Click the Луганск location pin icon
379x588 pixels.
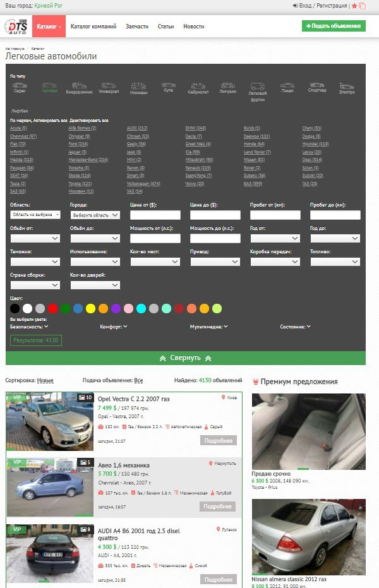tap(218, 529)
